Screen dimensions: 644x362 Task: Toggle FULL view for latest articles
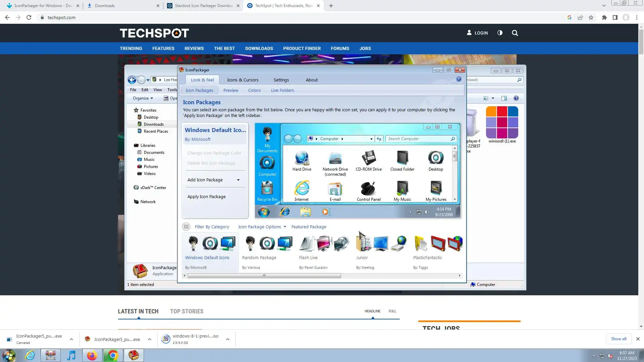coord(392,311)
